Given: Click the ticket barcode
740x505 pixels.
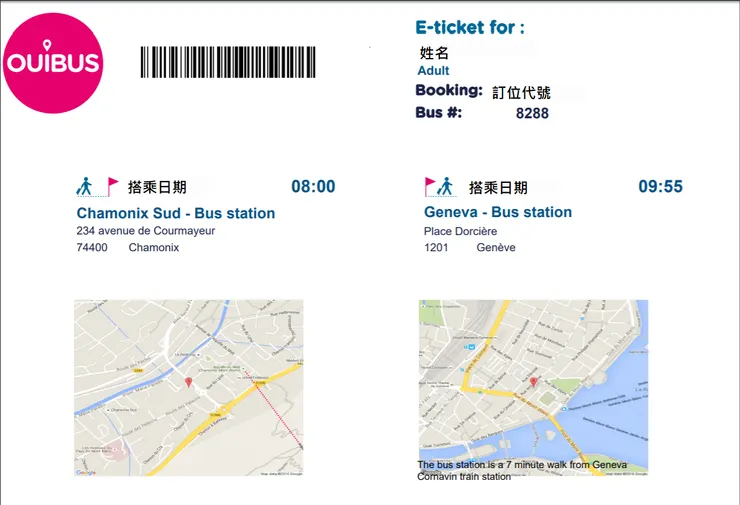Looking at the screenshot, I should click(x=228, y=62).
